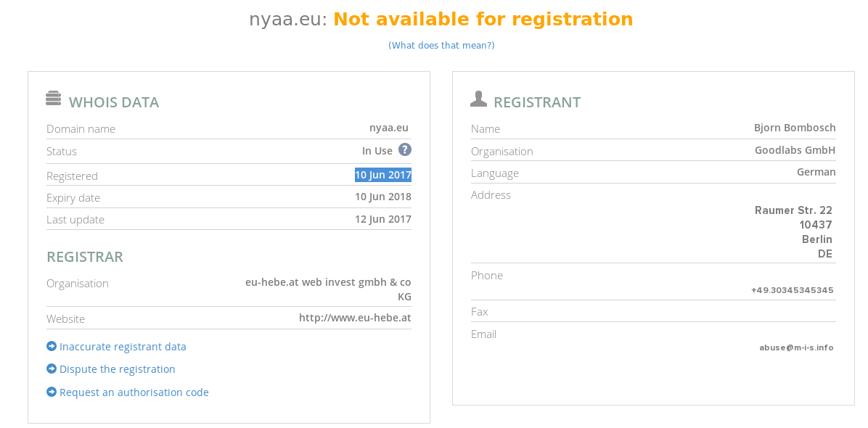Click the highlighted 10 Jun 2017 registered date
868x428 pixels.
(383, 176)
